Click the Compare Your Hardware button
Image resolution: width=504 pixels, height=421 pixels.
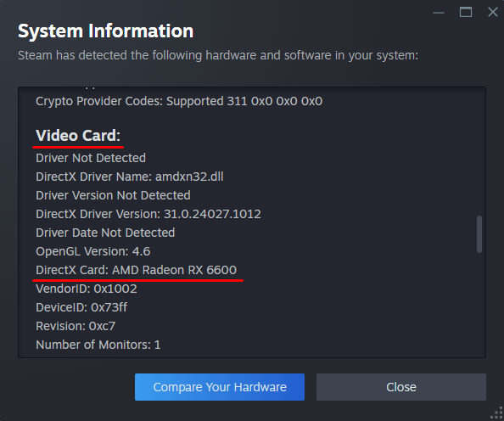coord(220,387)
